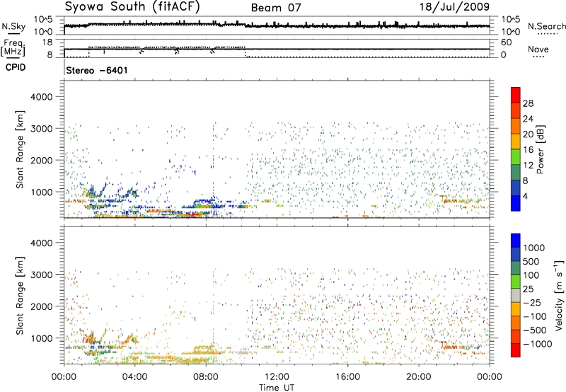Select the '20:00' time tick label
This screenshot has height=392, width=566.
pyautogui.click(x=418, y=376)
